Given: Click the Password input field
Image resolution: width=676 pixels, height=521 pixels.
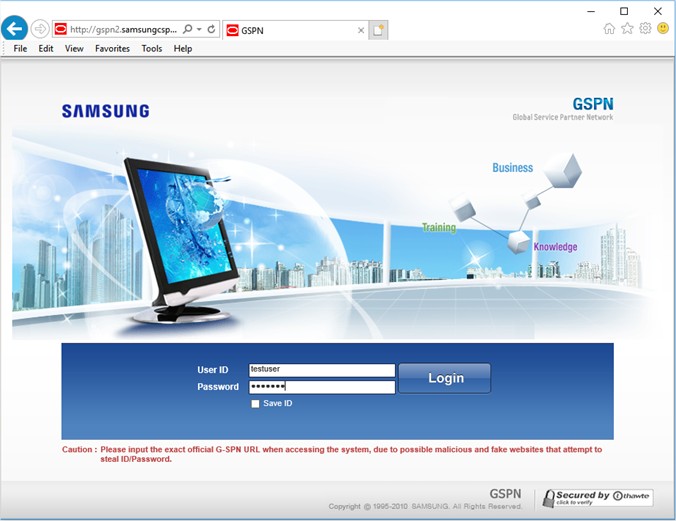Looking at the screenshot, I should pos(322,387).
